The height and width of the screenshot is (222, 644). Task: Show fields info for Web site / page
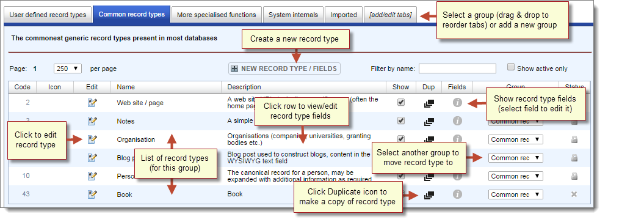[x=458, y=102]
